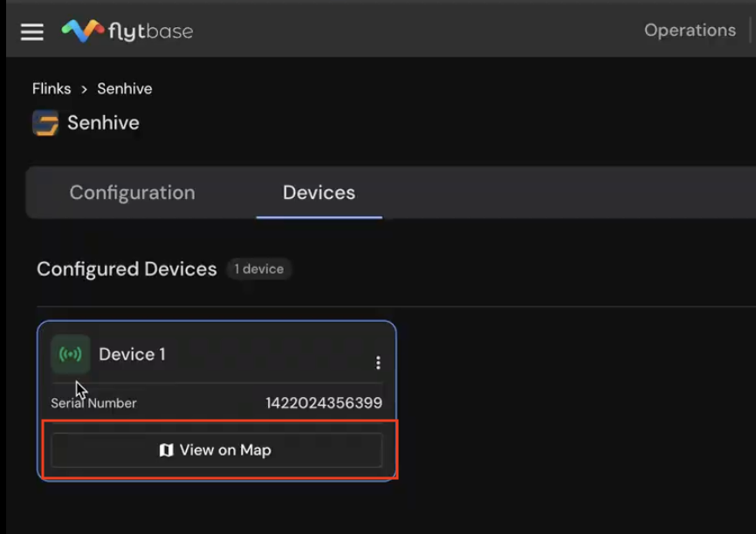Click the Configured Devices heading

pyautogui.click(x=127, y=269)
